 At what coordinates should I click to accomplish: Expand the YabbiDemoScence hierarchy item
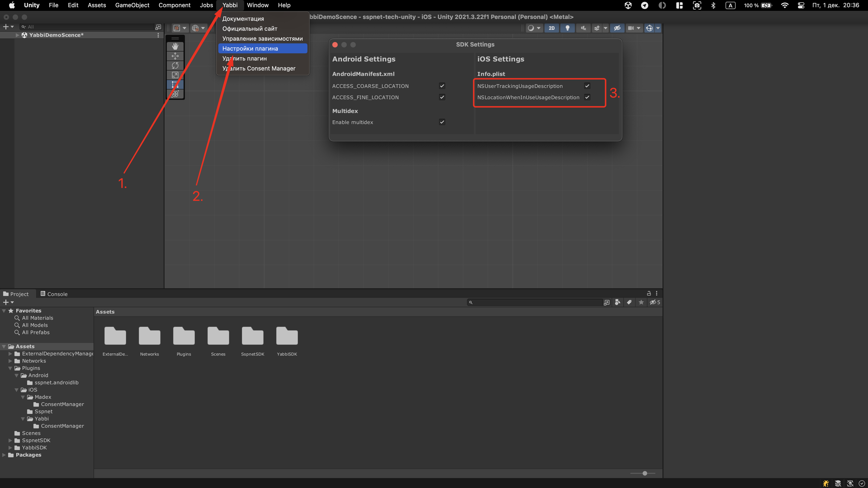[x=17, y=35]
